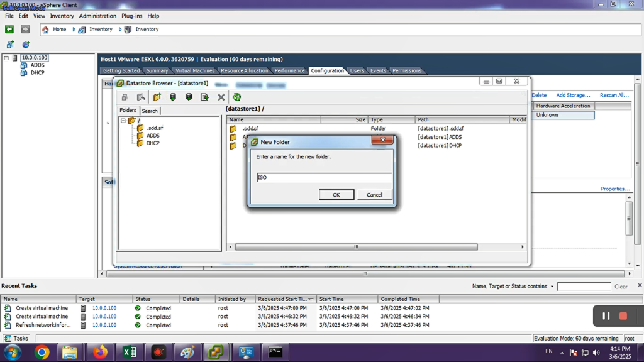Switch to the Search tab in Datastore Browser

150,111
